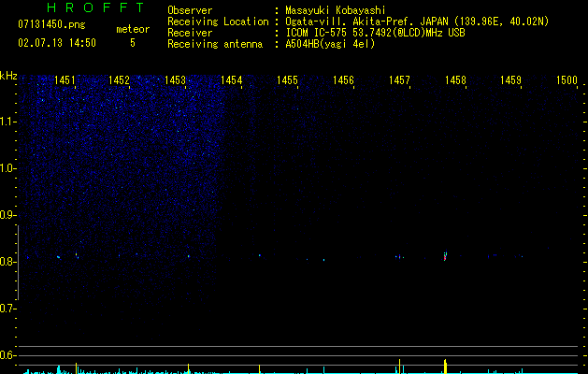Click the 1458 time axis label
Image resolution: width=588 pixels, height=374 pixels.
click(x=455, y=80)
